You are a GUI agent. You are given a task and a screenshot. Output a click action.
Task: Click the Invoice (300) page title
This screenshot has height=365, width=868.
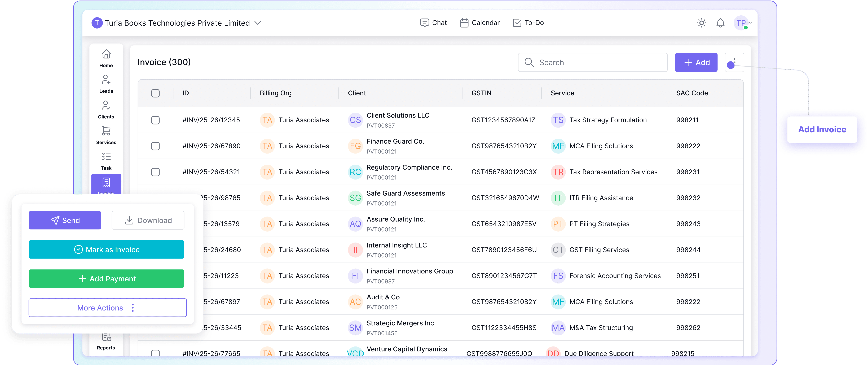(x=164, y=62)
